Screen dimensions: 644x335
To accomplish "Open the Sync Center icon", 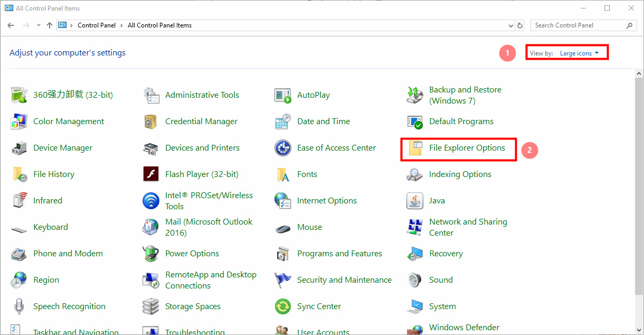I will coord(283,306).
